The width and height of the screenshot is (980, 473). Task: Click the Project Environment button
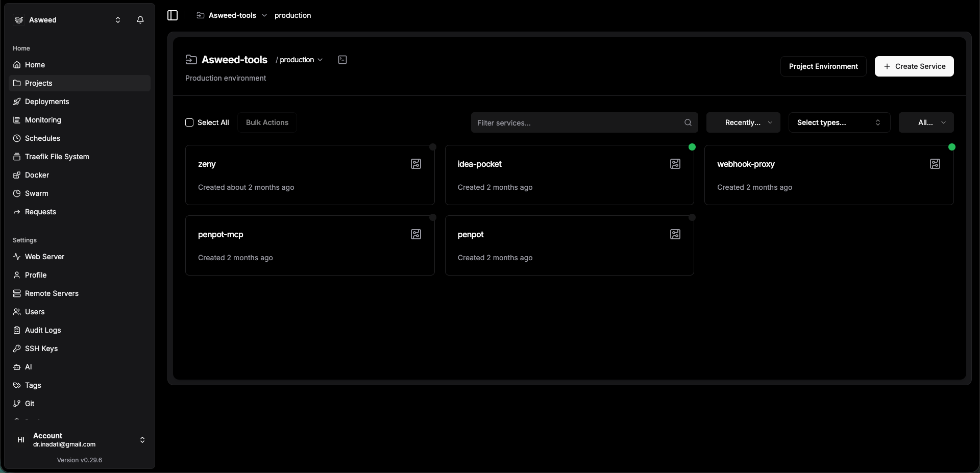[x=823, y=66]
